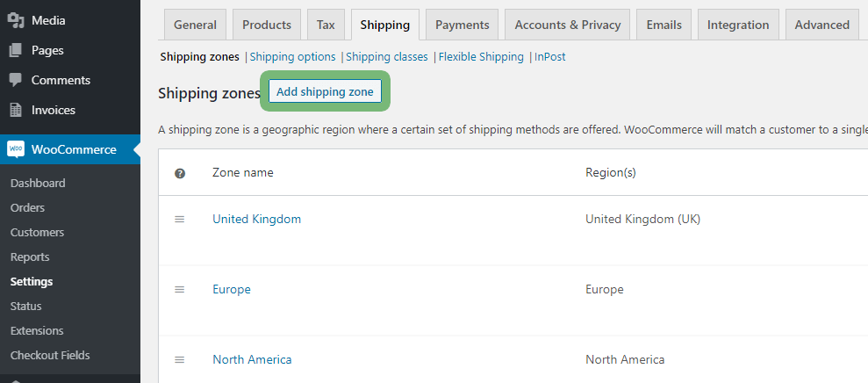
Task: Click the help question mark icon
Action: click(x=180, y=173)
